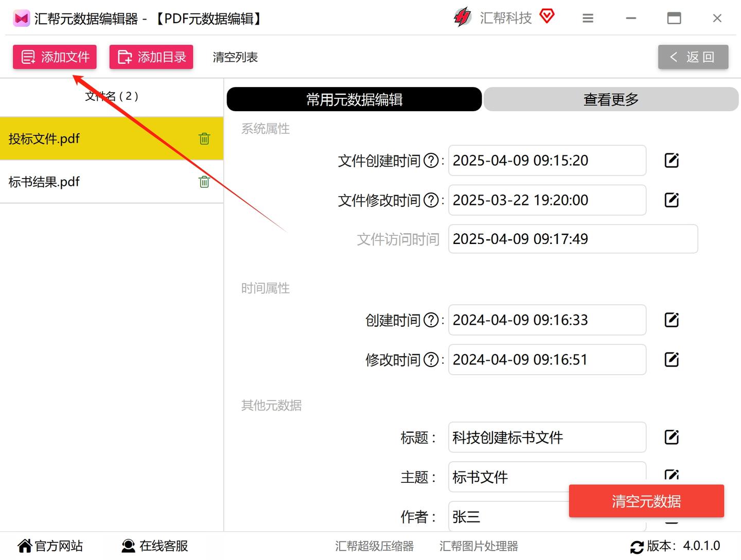Show help for 文件创建时间 question mark
741x560 pixels.
coord(431,161)
